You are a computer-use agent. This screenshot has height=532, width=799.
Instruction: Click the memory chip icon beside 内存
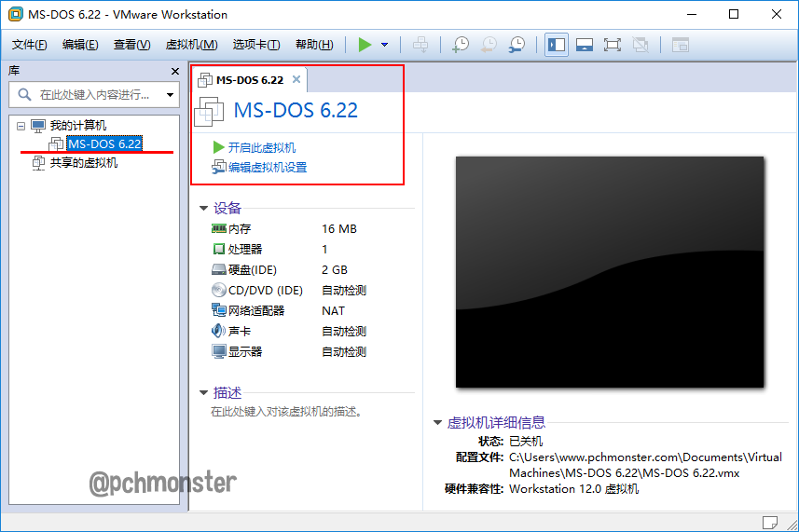click(218, 228)
